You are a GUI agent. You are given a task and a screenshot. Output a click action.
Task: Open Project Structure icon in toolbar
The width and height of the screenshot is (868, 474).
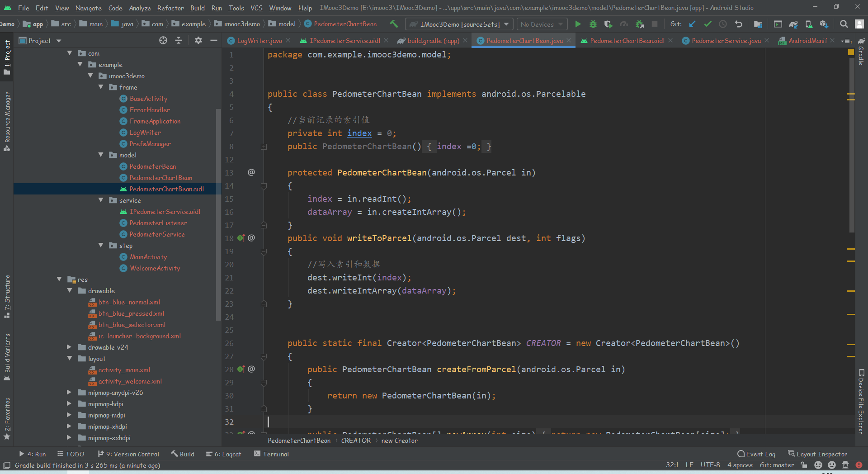[758, 24]
